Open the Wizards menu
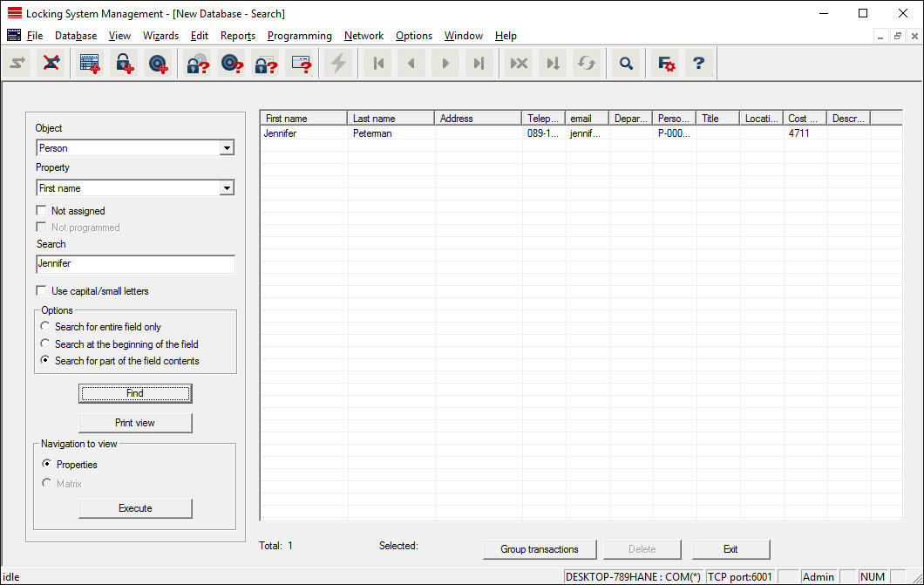Image resolution: width=924 pixels, height=585 pixels. [160, 36]
